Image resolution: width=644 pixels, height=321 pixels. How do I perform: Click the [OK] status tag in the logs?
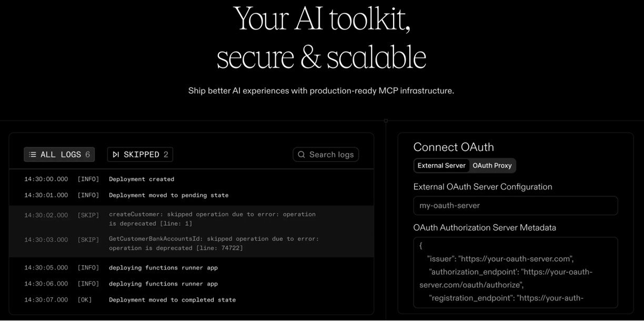[85, 300]
